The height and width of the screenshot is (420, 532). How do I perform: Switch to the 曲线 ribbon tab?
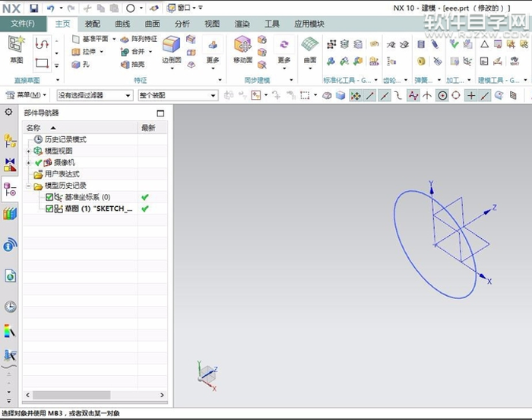click(x=122, y=24)
